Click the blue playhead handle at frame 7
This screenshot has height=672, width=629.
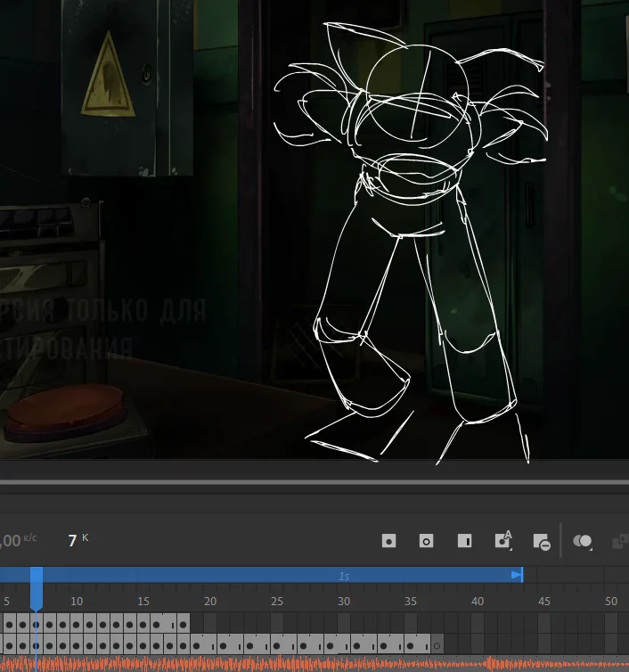coord(37,588)
